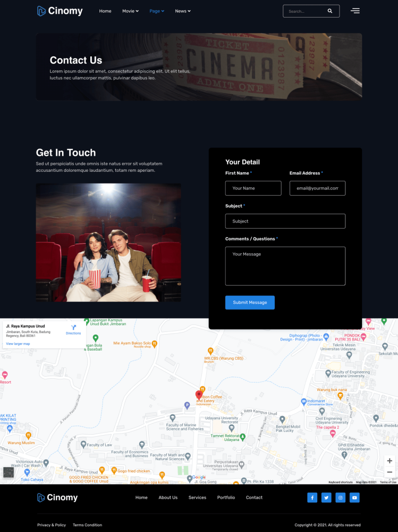This screenshot has width=398, height=532.
Task: Open the YouTube social icon
Action: (x=354, y=497)
